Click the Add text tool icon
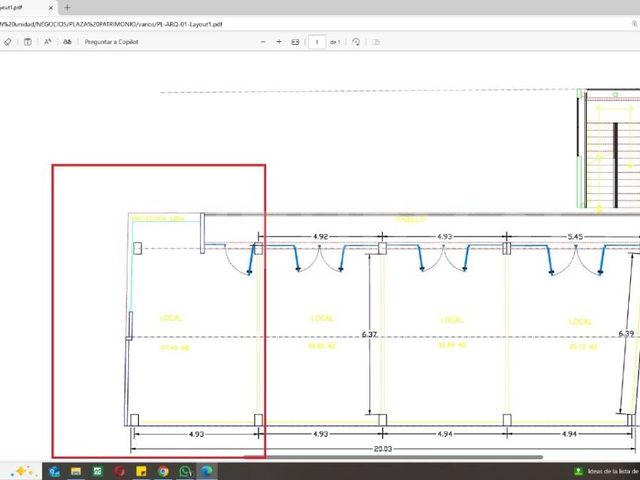The width and height of the screenshot is (640, 480). click(28, 42)
